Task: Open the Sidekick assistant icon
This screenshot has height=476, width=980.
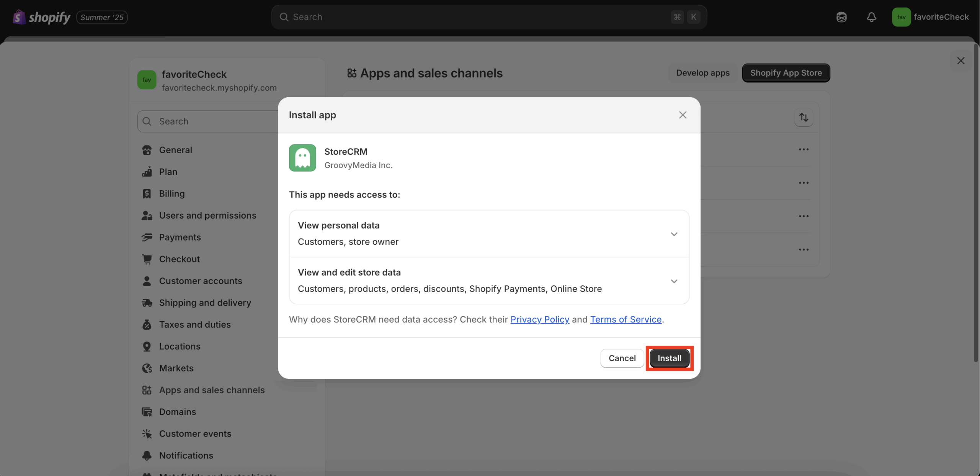Action: tap(841, 17)
